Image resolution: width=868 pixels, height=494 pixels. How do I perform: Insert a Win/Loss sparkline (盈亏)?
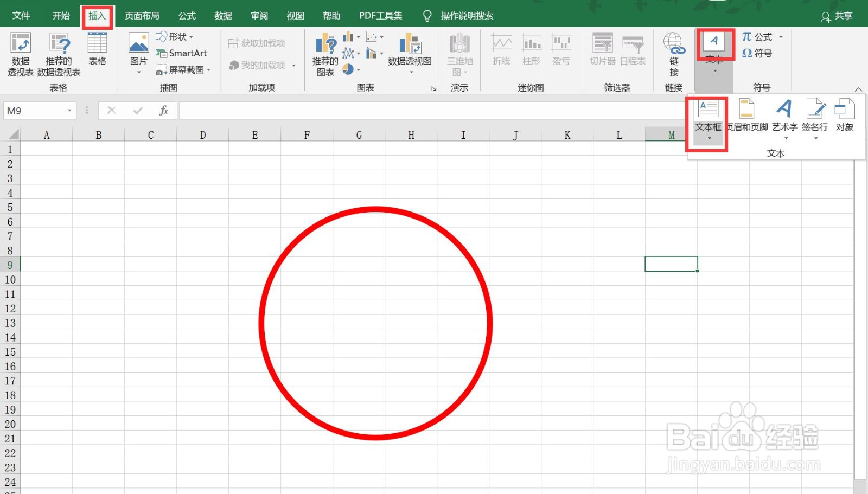(x=561, y=49)
